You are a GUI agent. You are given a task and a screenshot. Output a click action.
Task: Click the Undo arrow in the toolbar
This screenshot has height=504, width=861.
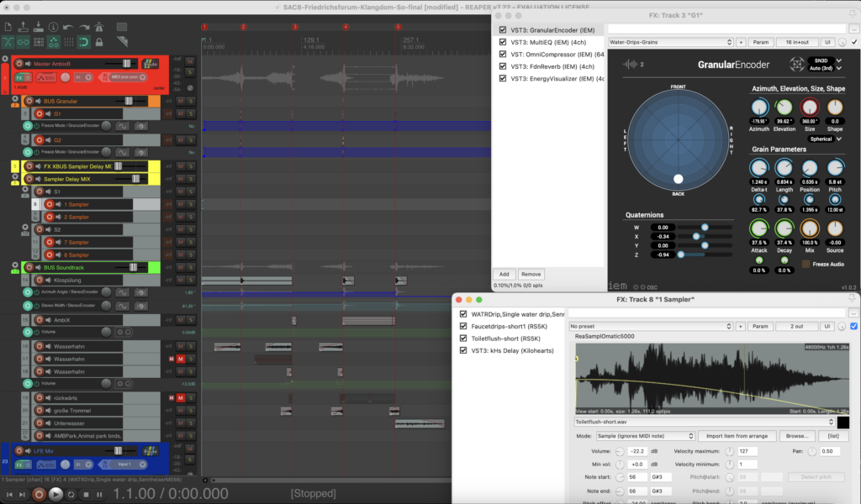coord(68,27)
